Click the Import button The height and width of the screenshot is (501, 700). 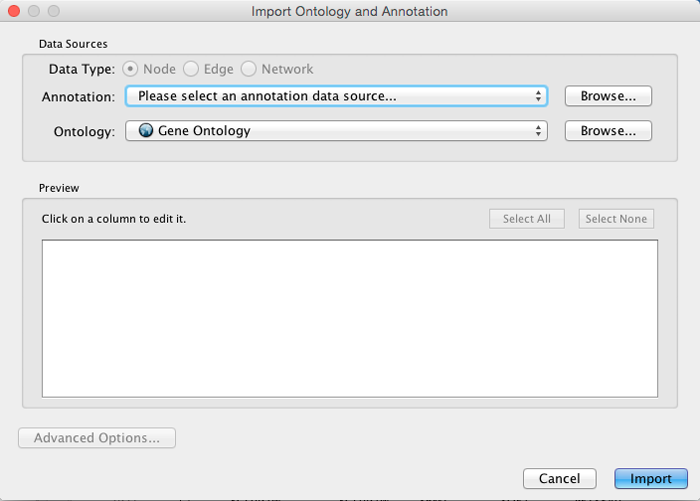tap(651, 479)
